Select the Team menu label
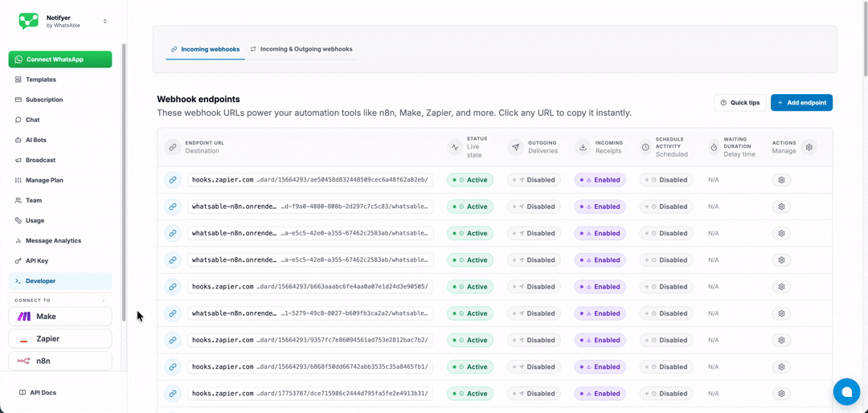 click(x=34, y=200)
